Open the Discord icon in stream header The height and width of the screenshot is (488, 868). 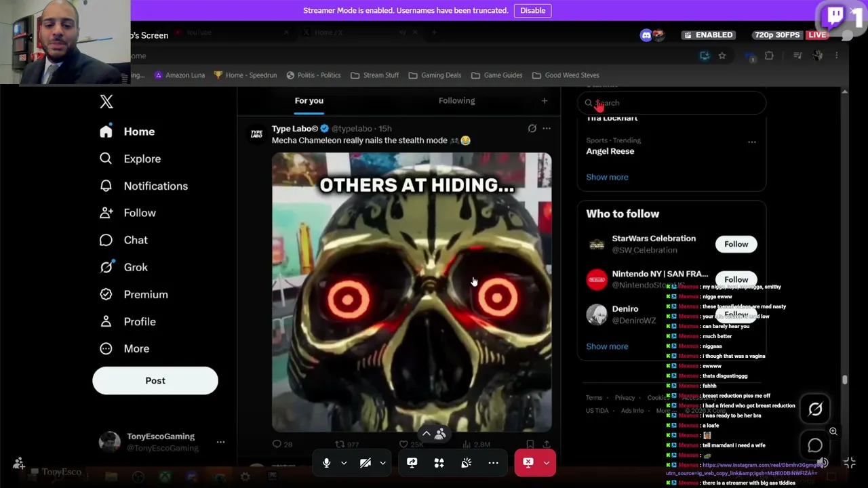[x=646, y=35]
